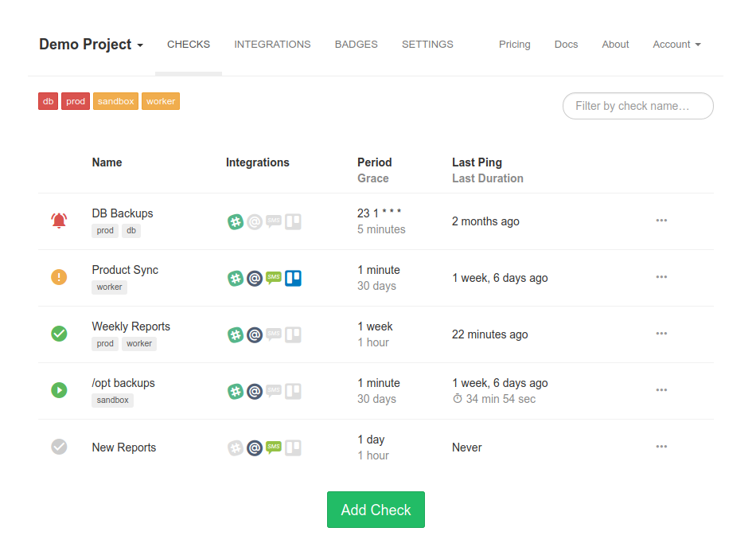Click the green check status icon for Weekly Reports

pos(59,334)
